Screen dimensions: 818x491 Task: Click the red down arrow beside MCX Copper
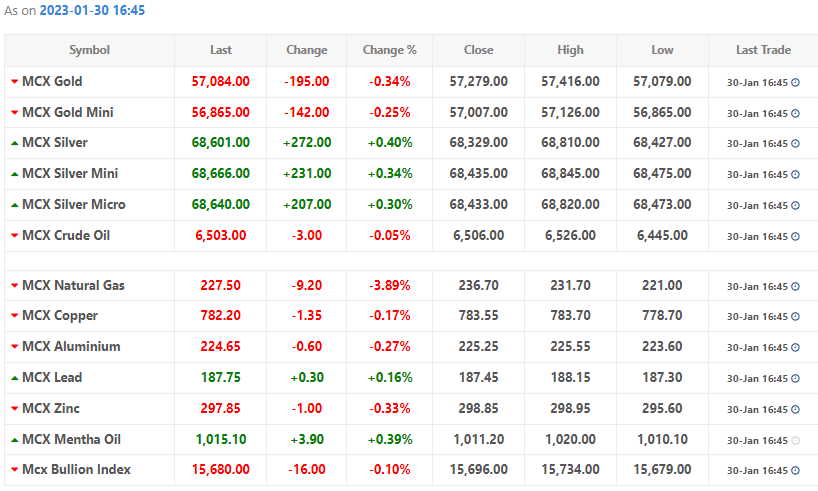(15, 316)
